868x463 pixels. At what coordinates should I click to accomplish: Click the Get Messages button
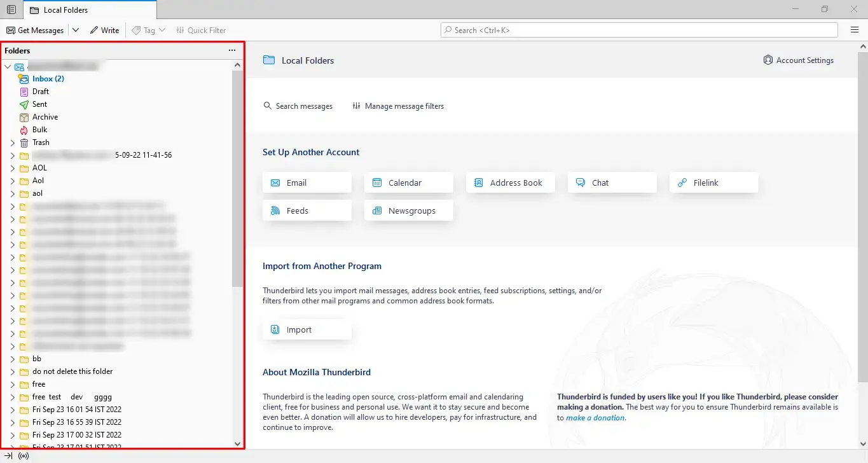click(35, 30)
